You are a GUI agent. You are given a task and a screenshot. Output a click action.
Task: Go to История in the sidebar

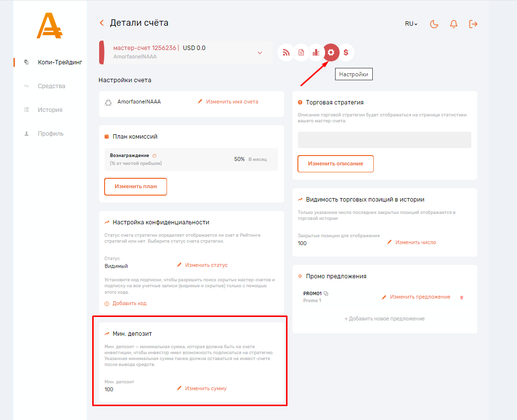[x=50, y=110]
